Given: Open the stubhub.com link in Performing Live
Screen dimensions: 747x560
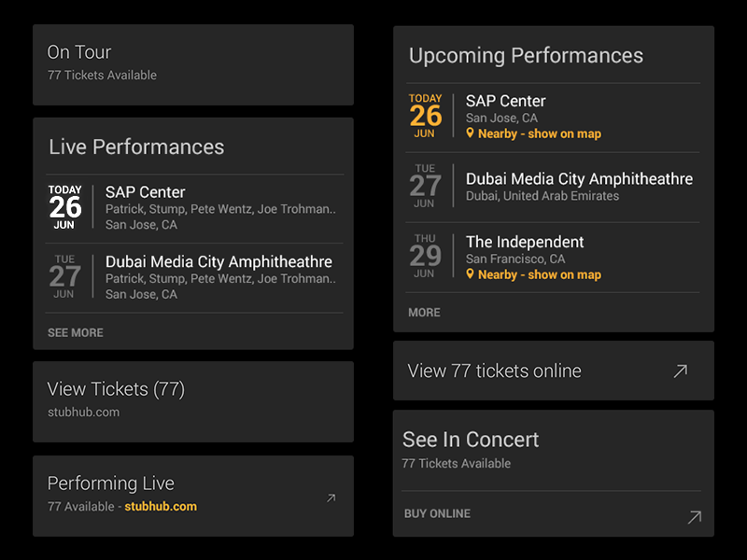Looking at the screenshot, I should pos(161,507).
